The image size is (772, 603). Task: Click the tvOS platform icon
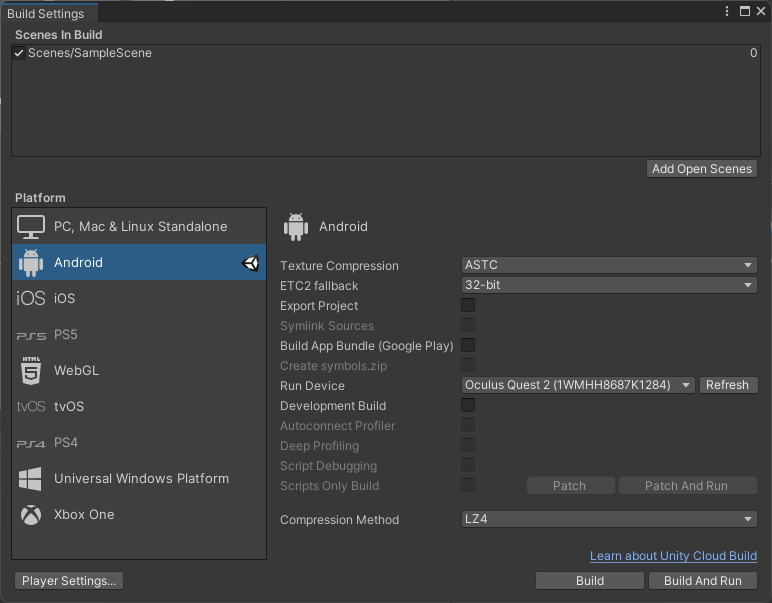pos(31,407)
